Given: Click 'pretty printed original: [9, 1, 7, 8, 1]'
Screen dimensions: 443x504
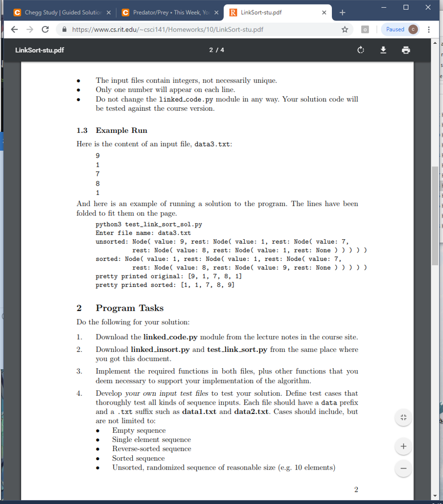Looking at the screenshot, I should (x=169, y=277).
